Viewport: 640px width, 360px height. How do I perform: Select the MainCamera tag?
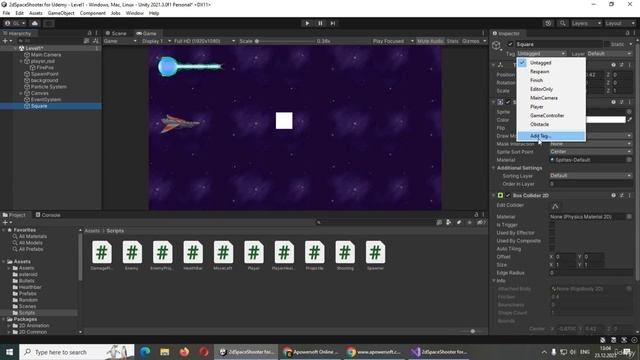tap(551, 98)
